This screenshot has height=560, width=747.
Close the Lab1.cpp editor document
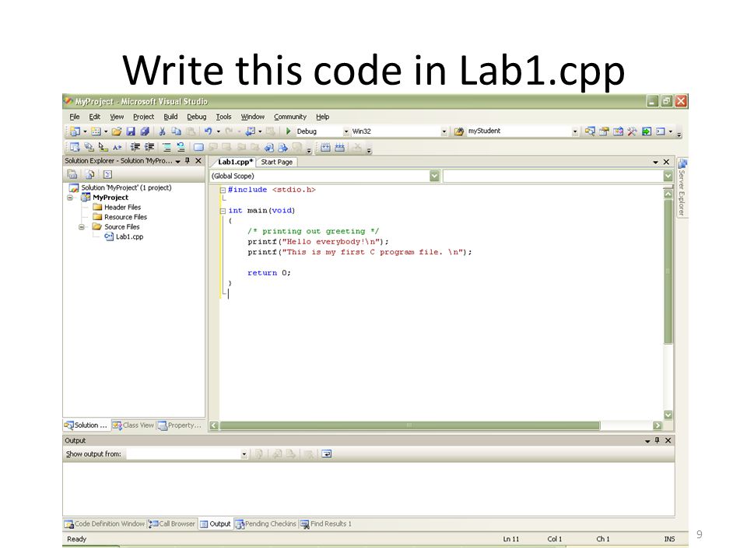(667, 162)
